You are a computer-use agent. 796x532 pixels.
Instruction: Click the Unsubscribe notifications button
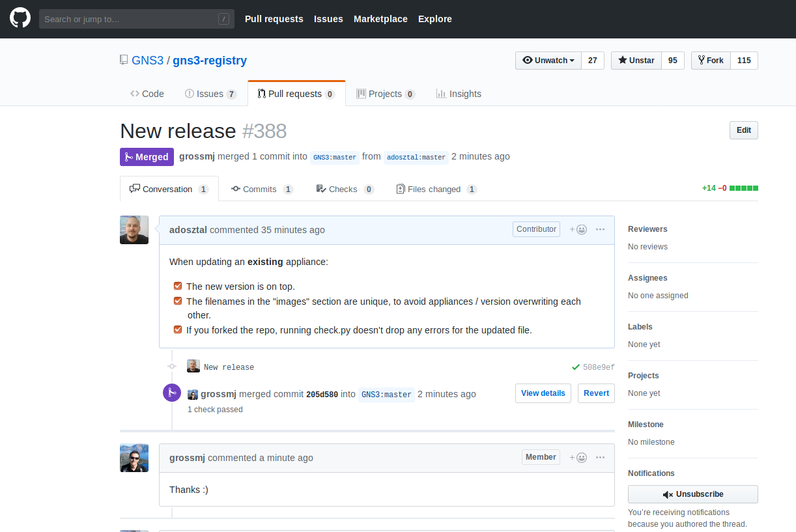[x=692, y=494]
